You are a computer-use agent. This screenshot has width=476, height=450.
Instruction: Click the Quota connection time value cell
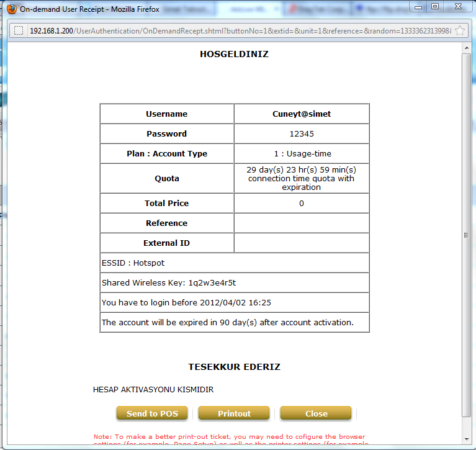[301, 179]
